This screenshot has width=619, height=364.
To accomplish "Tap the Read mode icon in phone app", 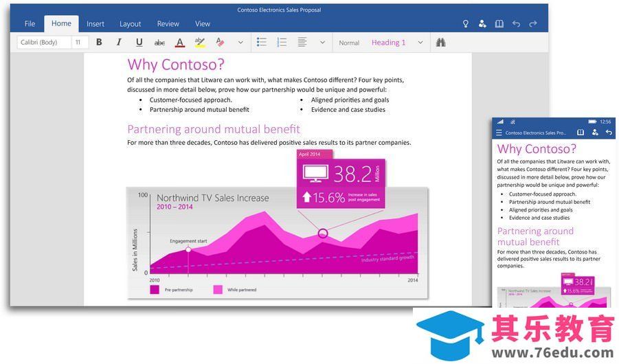I will (x=581, y=133).
